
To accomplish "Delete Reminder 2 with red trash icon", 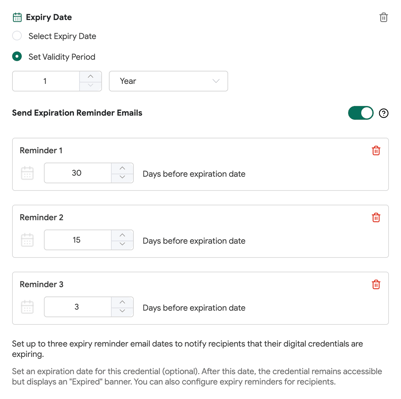I will coord(376,218).
